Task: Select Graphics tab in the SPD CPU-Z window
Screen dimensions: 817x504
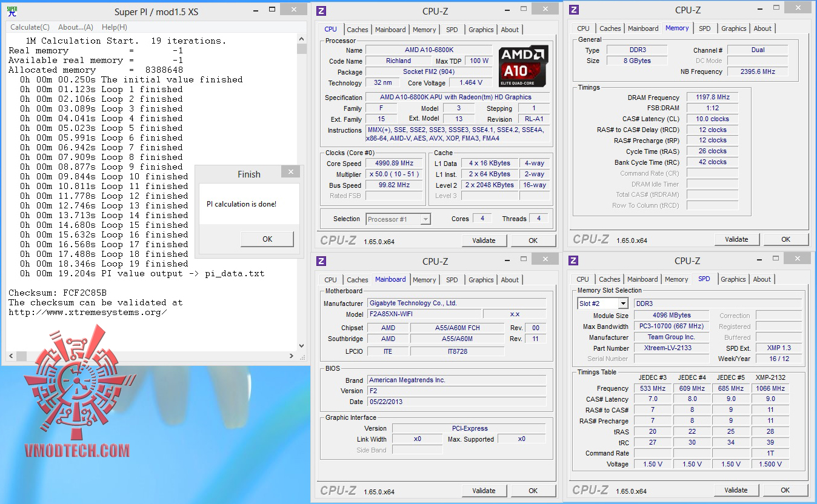Action: [x=733, y=279]
